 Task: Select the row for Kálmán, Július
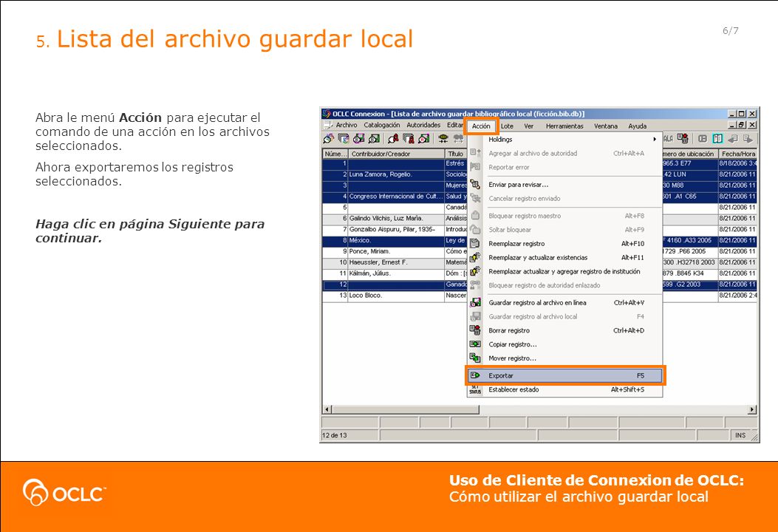click(x=395, y=273)
